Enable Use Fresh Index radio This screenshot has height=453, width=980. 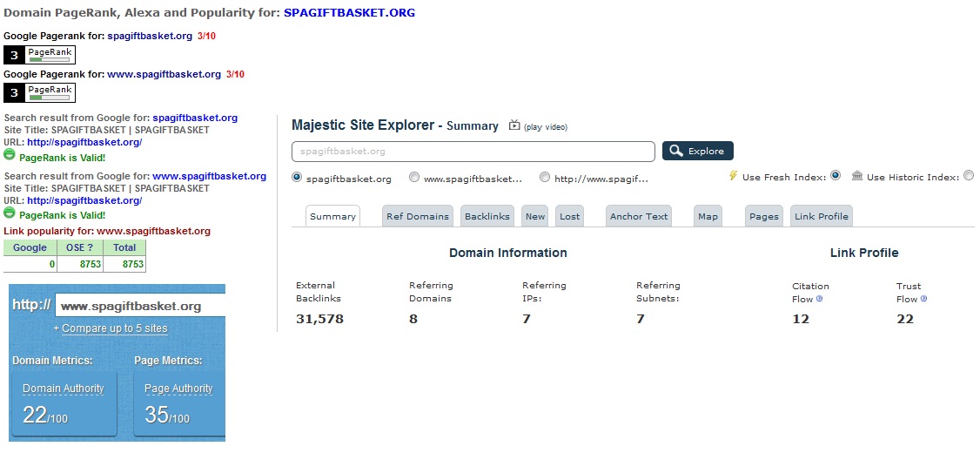coord(836,175)
